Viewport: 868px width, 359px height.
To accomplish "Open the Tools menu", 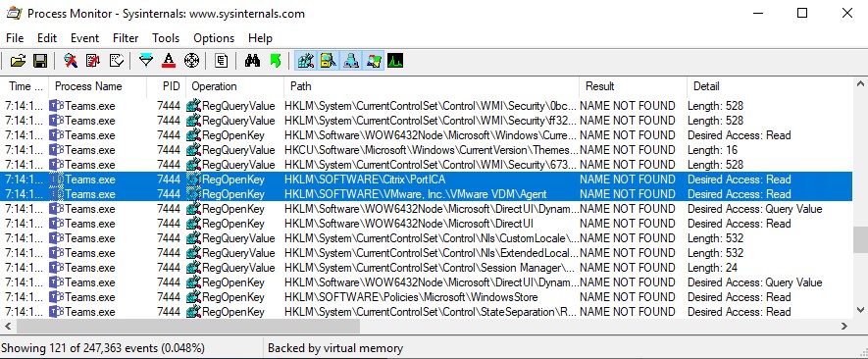I will tap(166, 38).
